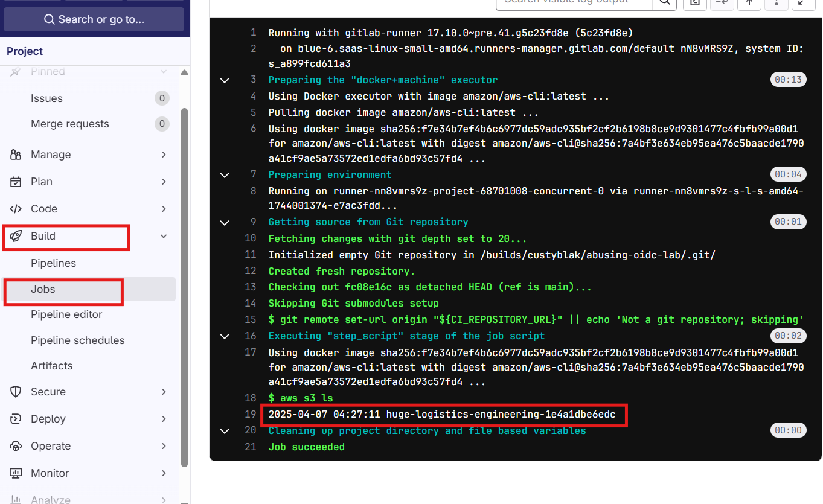The height and width of the screenshot is (504, 823).
Task: Click the '$ aws s3 ls' log text
Action: point(301,398)
